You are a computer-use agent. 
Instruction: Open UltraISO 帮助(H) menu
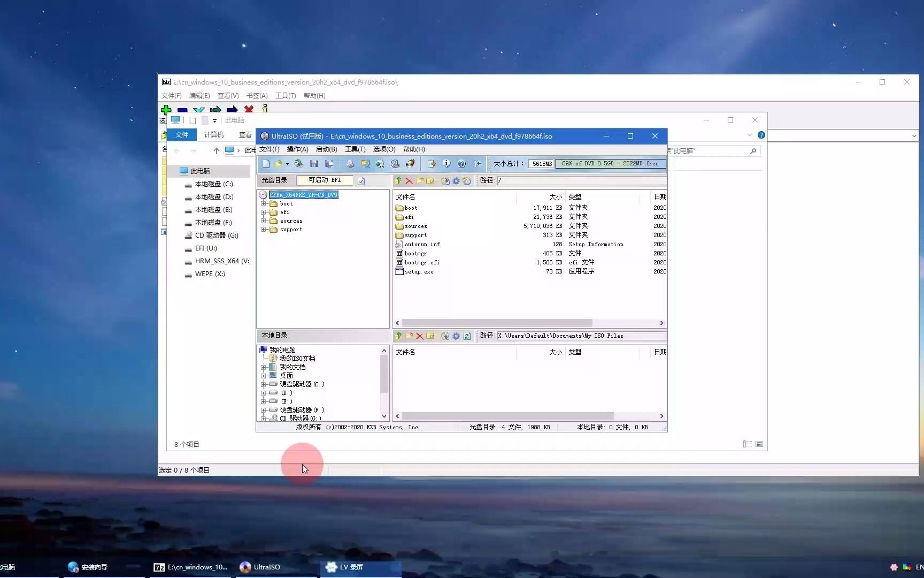click(414, 149)
